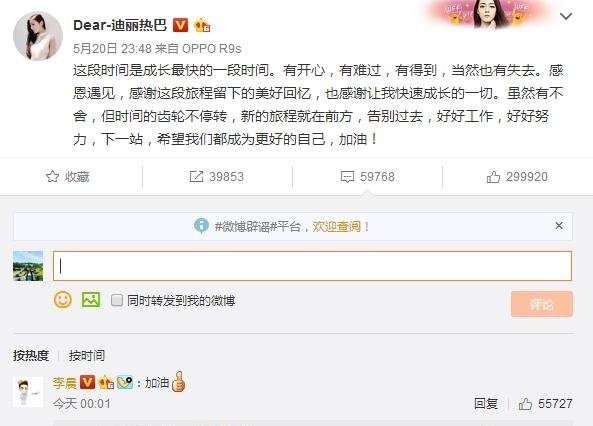Like the post with thumbs-up 299920
The height and width of the screenshot is (426, 593).
[x=493, y=177]
